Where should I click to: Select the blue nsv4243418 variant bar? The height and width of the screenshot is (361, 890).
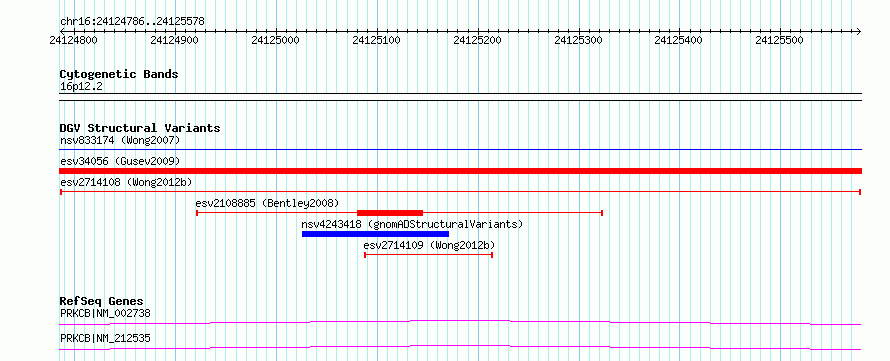pyautogui.click(x=375, y=234)
